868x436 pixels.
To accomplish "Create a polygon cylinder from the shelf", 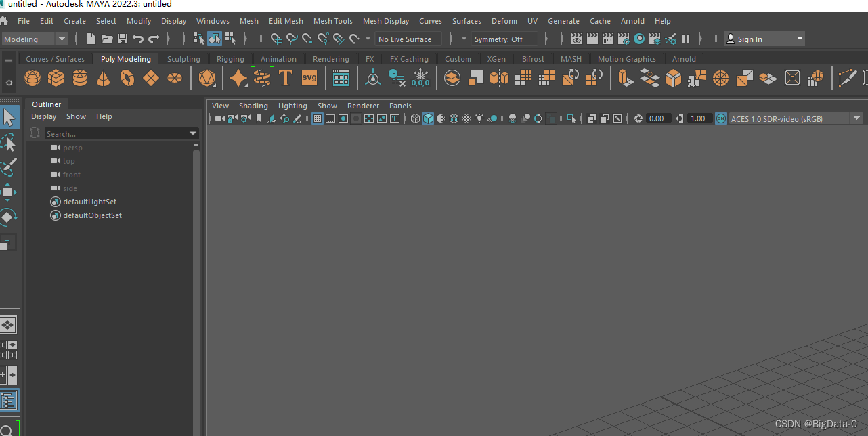I will 80,79.
